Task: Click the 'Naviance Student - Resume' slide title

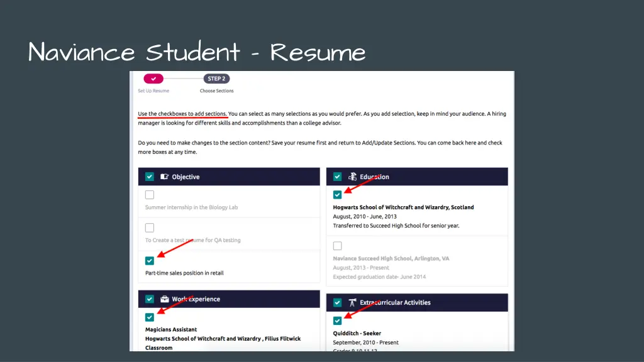Action: [x=197, y=52]
